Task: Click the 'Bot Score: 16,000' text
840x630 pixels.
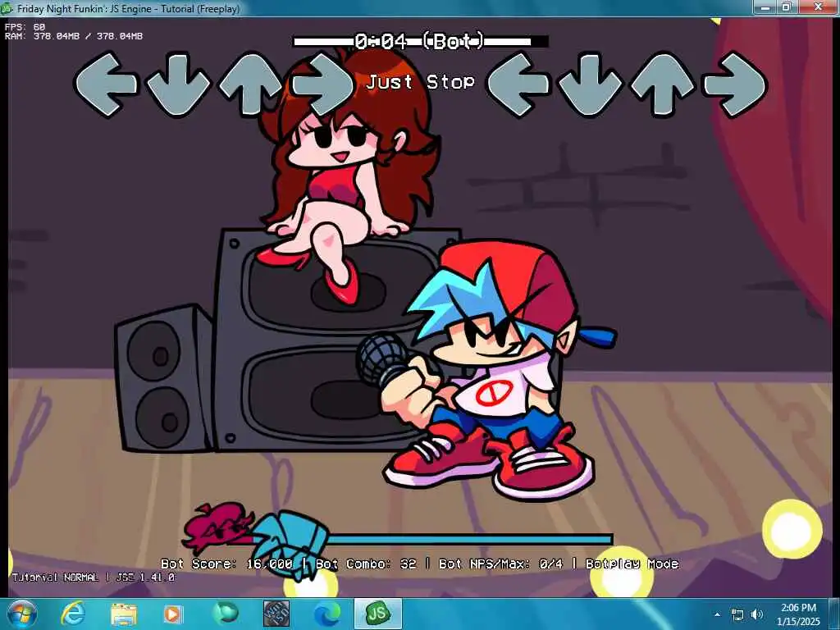Action: click(x=226, y=564)
